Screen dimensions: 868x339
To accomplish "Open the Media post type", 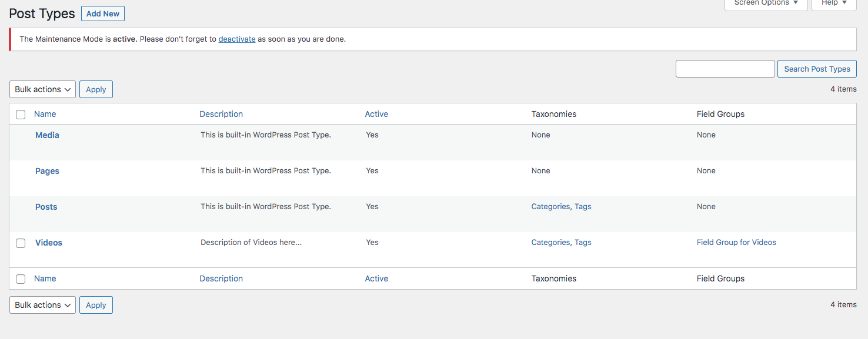I will click(x=47, y=135).
